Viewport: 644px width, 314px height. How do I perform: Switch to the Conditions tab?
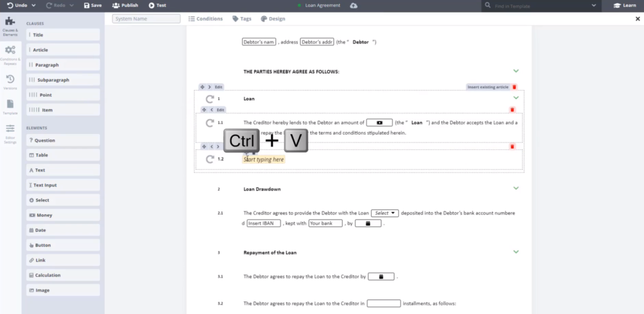click(206, 19)
